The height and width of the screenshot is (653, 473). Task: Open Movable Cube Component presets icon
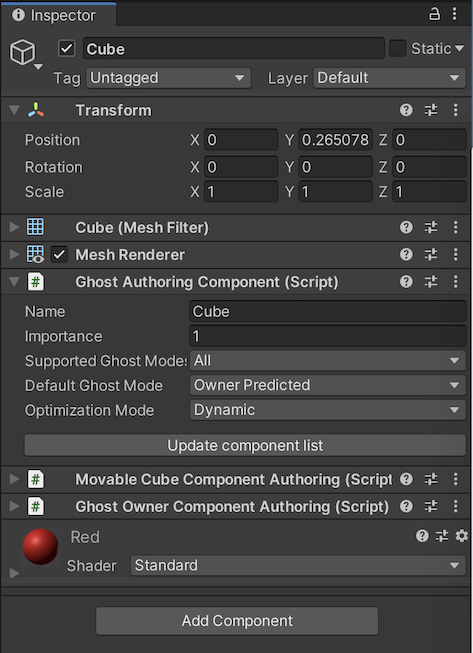431,479
